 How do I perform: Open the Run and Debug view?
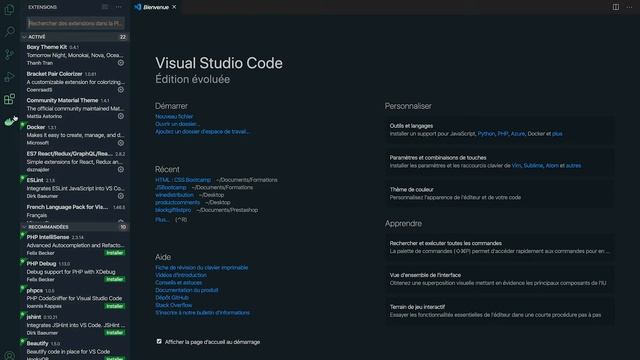pos(9,77)
